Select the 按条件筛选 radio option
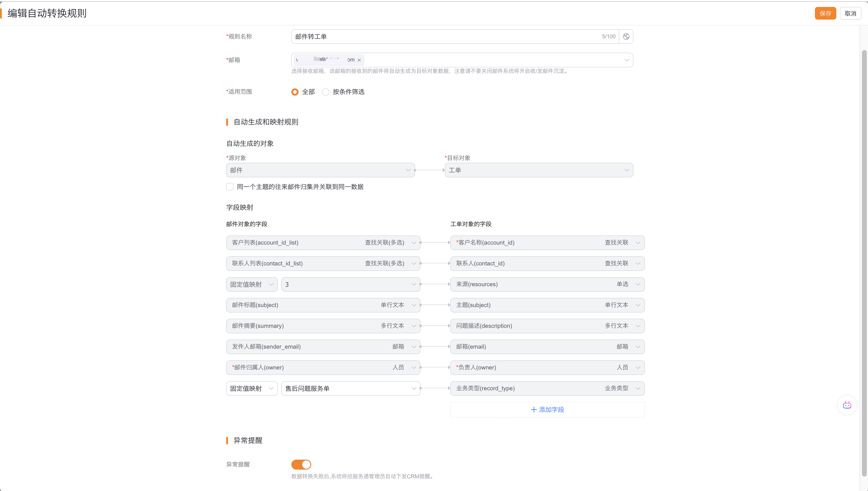868x491 pixels. (326, 92)
